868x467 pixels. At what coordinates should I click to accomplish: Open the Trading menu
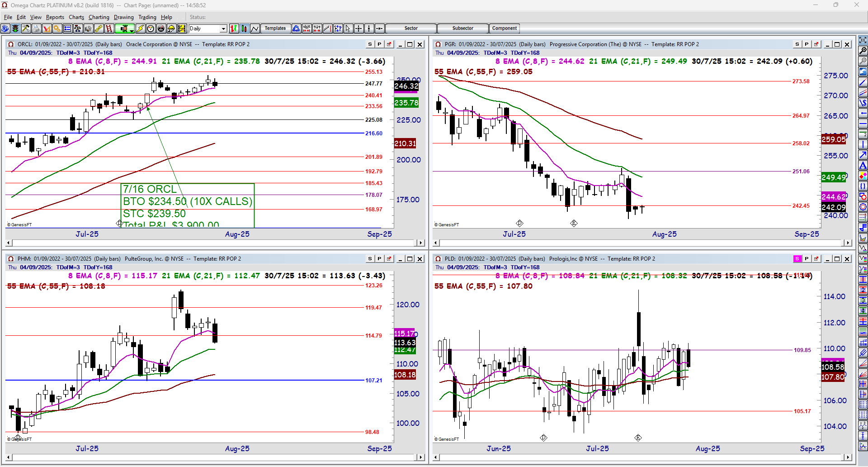(147, 17)
